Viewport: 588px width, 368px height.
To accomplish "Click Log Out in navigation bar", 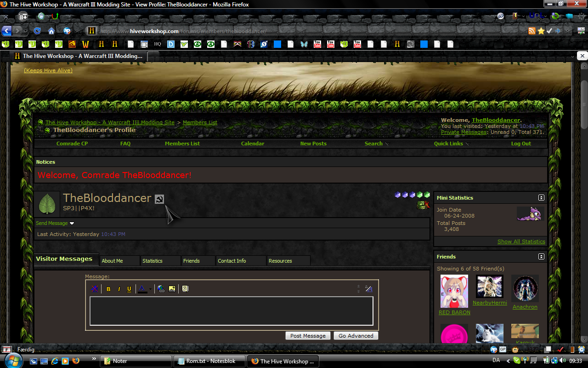I will coord(521,144).
